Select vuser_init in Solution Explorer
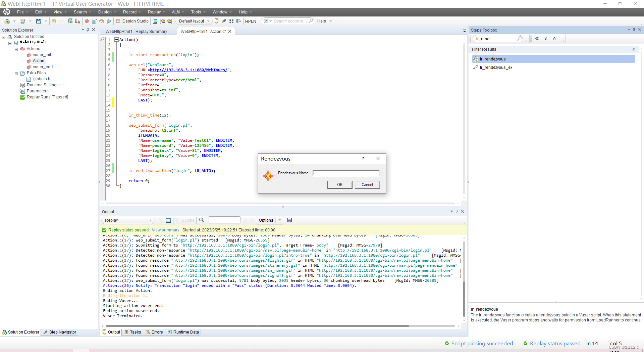Screen dimensions: 644x352 (x=42, y=55)
